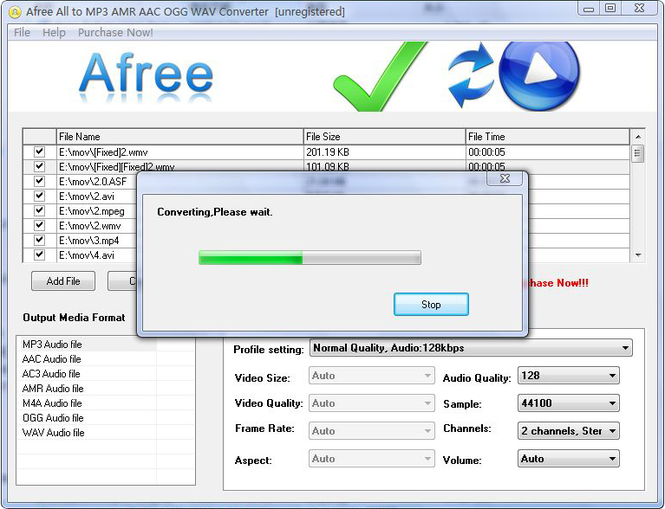Toggle checkbox for E:\mov\2.mpeg

coord(39,210)
